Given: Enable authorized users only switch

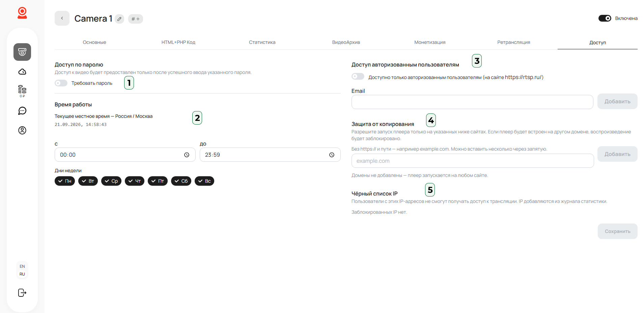Looking at the screenshot, I should [358, 77].
